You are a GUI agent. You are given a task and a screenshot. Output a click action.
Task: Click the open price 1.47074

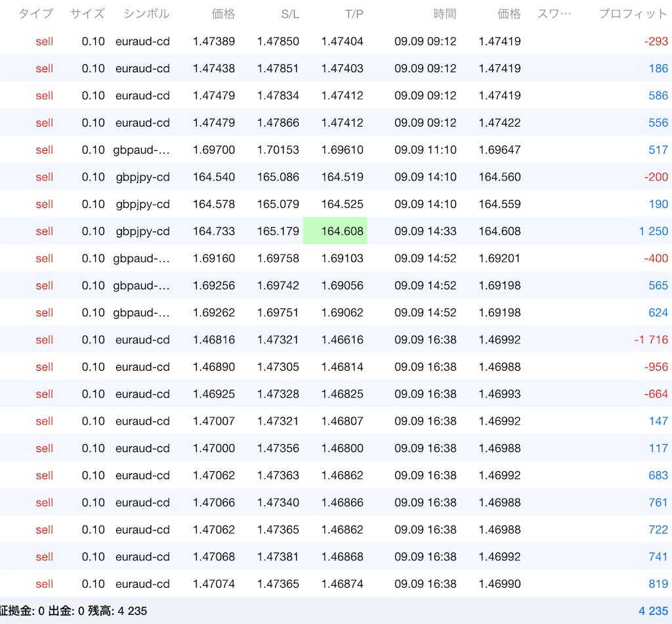pos(214,584)
